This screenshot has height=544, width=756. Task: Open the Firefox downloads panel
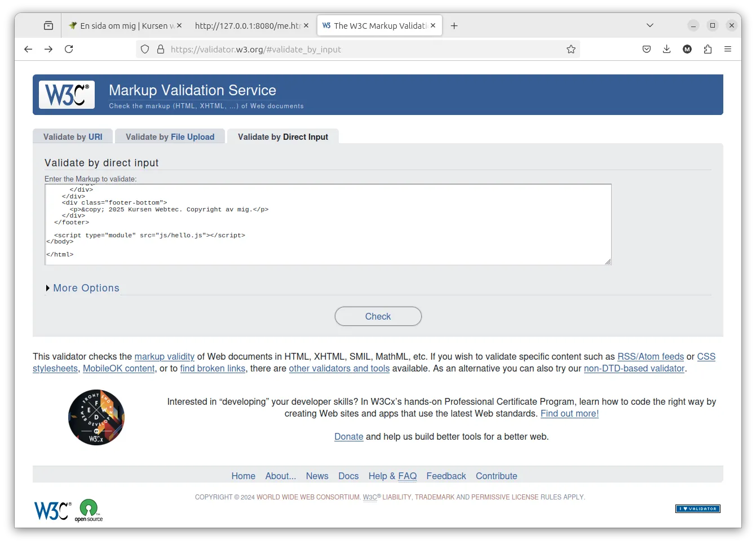coord(666,49)
